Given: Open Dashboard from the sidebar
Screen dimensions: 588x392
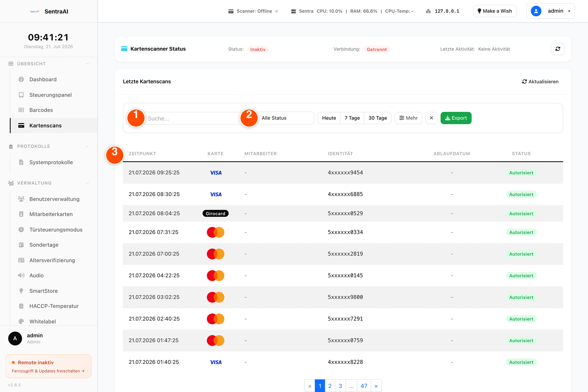Looking at the screenshot, I should (x=43, y=79).
